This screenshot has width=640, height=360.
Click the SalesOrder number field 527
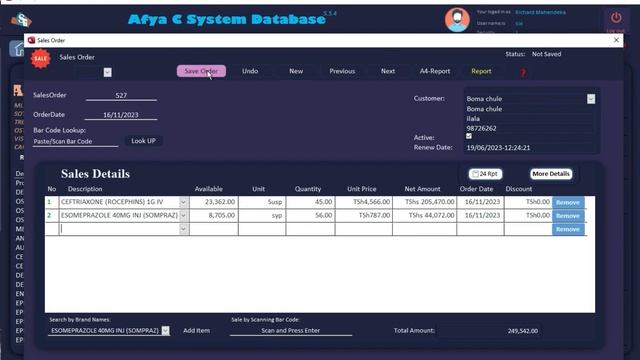[x=121, y=95]
